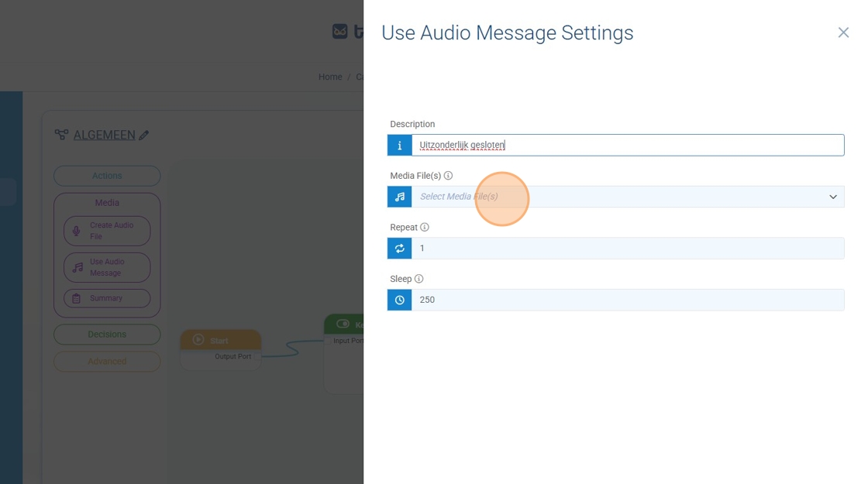
Task: Click the info icon beside Description field
Action: [x=399, y=146]
